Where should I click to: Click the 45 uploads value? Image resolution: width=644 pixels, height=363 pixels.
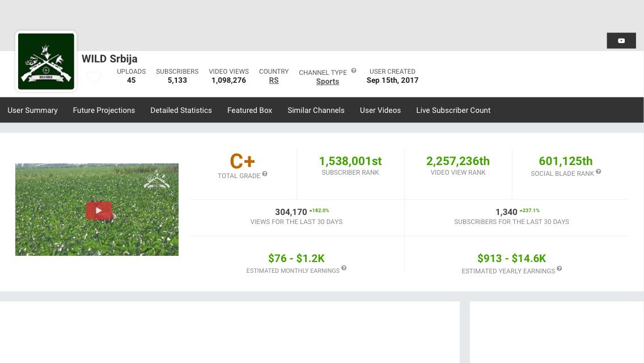point(131,80)
